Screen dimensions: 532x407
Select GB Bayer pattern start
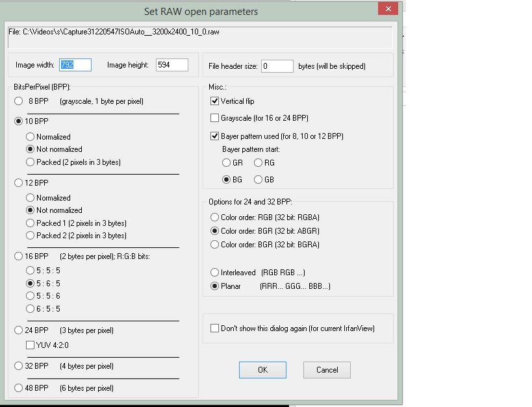tap(259, 180)
